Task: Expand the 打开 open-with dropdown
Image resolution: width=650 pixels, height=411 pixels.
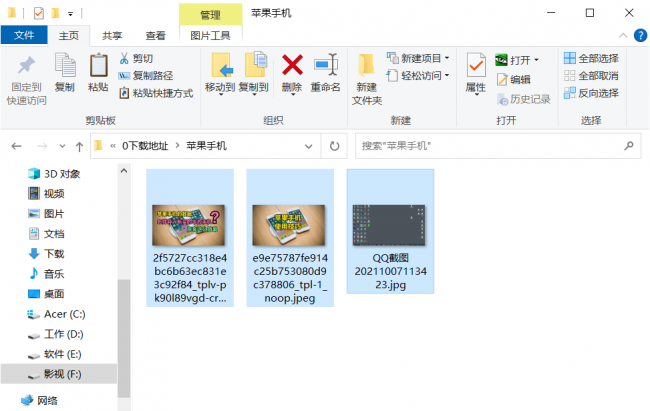Action: click(536, 60)
